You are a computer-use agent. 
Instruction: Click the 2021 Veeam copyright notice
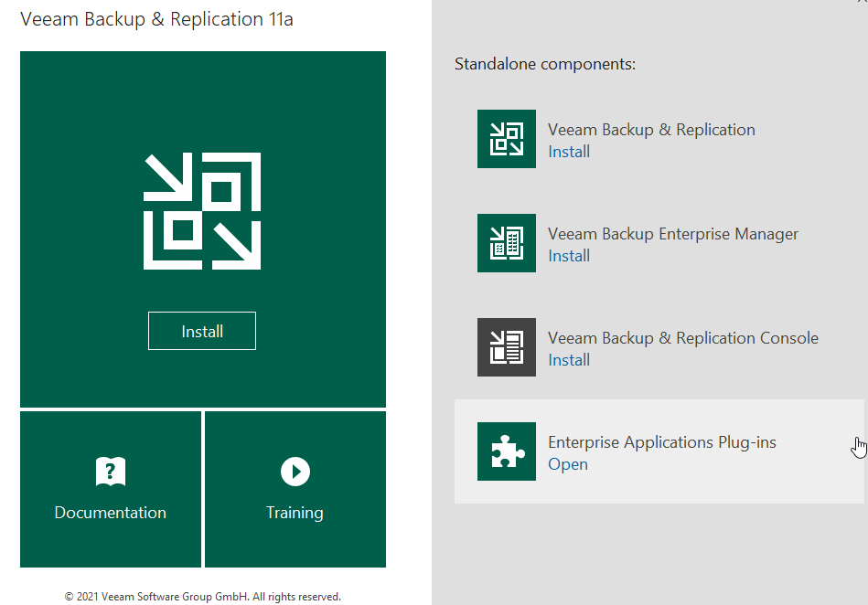click(203, 597)
